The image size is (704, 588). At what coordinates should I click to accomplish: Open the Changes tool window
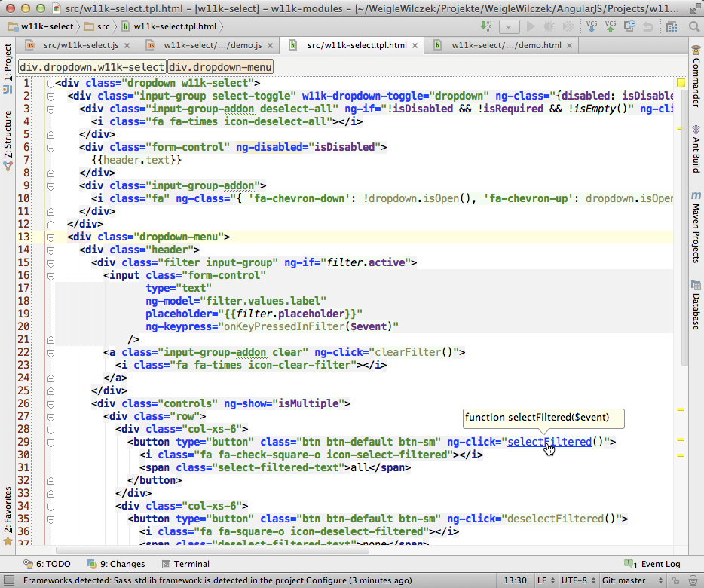click(x=116, y=564)
